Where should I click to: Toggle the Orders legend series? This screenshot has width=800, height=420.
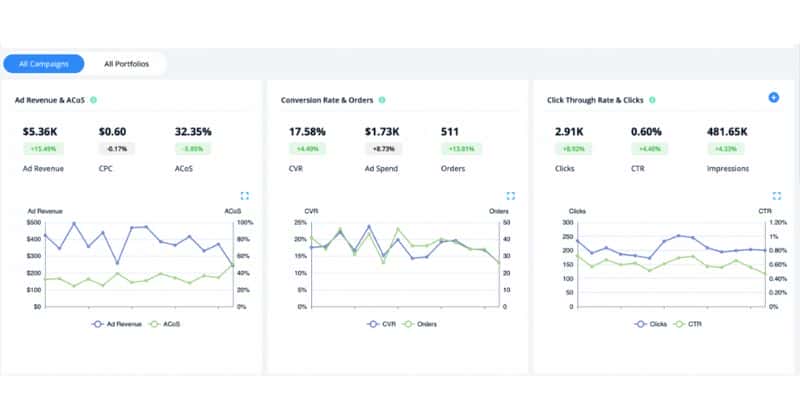425,324
